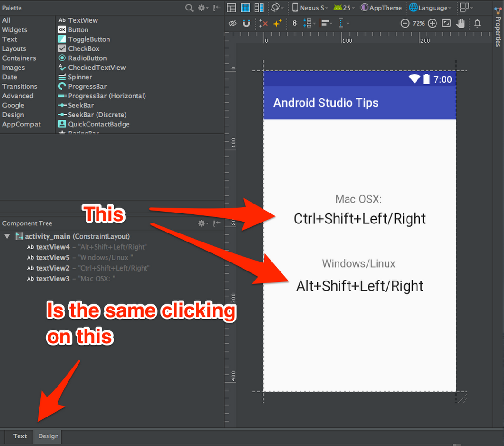
Task: Select All palette category
Action: 6,20
